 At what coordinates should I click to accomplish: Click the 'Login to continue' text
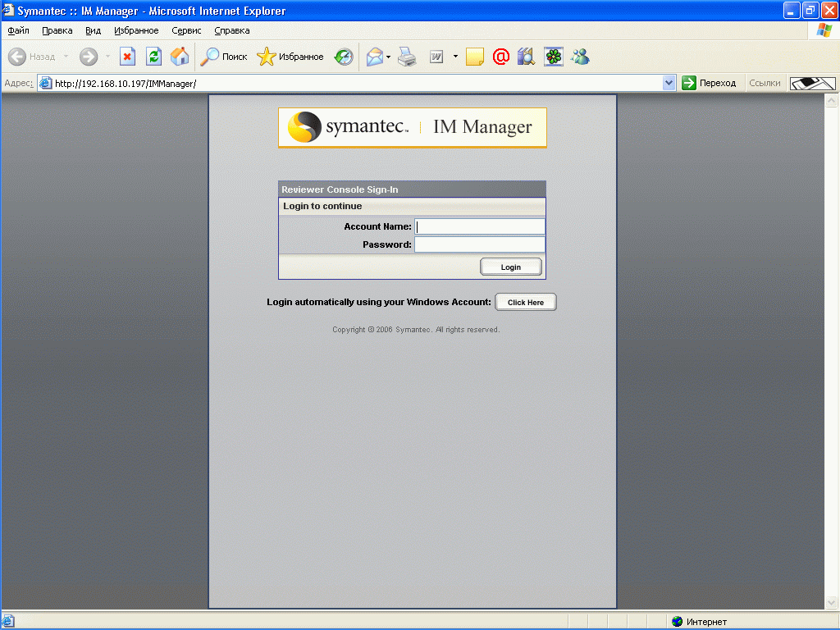[x=322, y=206]
